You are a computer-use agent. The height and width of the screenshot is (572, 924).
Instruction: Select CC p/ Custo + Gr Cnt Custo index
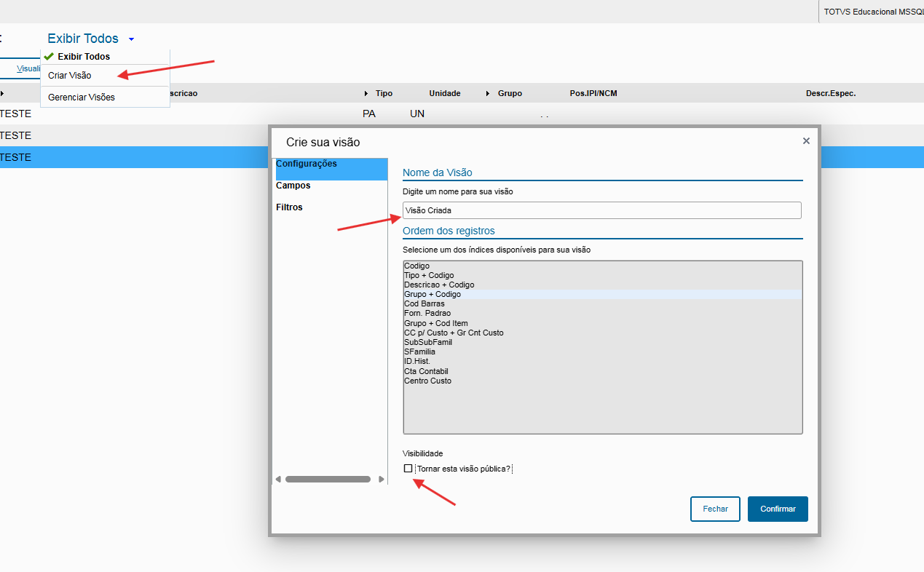point(602,333)
